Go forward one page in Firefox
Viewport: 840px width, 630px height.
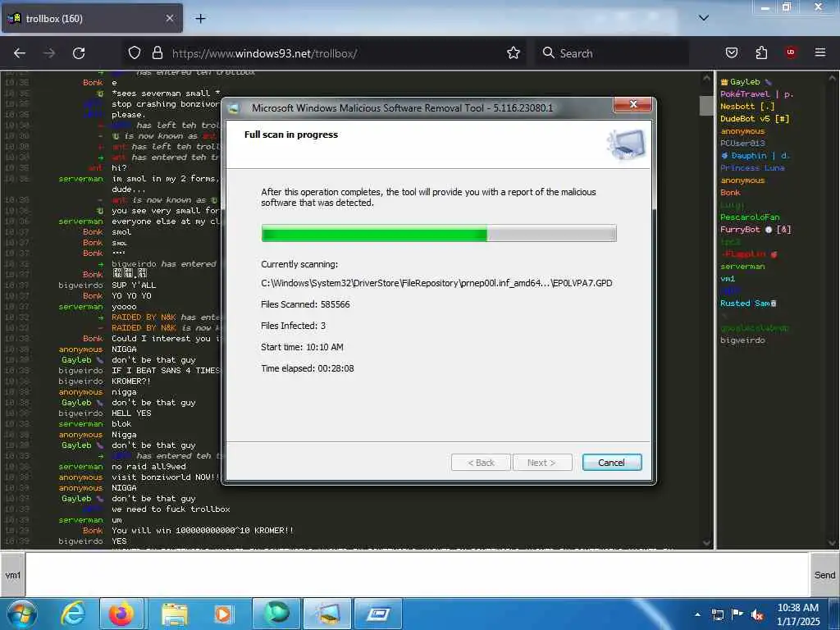point(49,53)
